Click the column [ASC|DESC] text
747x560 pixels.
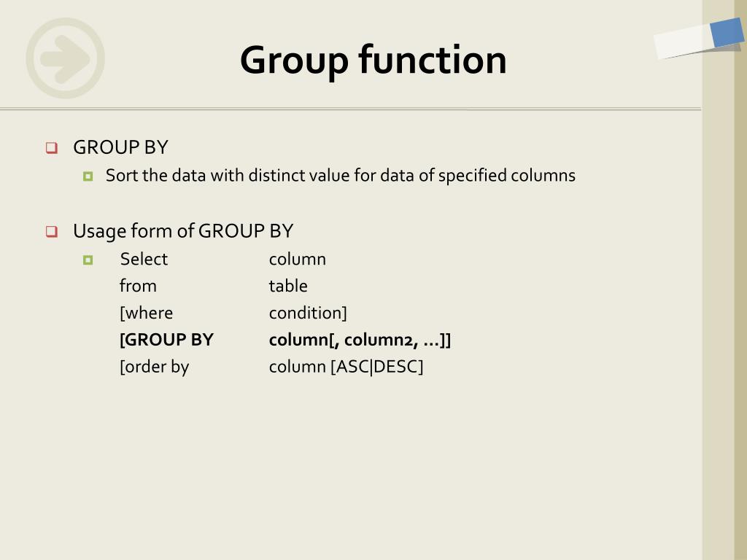[346, 367]
